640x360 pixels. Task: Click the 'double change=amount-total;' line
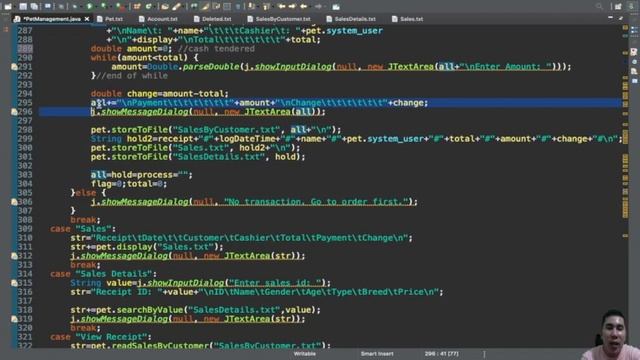(x=160, y=93)
